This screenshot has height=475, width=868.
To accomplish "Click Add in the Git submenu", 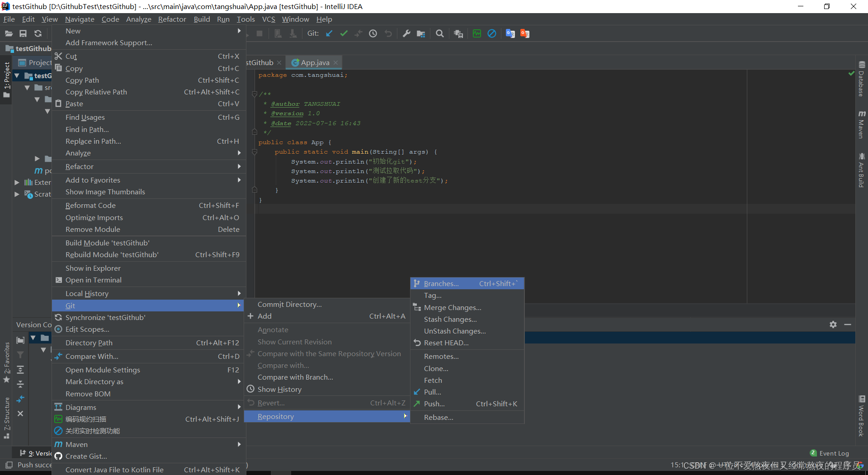I will click(327, 316).
